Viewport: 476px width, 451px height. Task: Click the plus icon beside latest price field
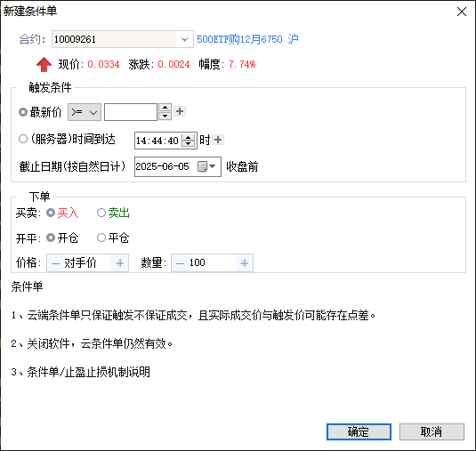tap(180, 111)
